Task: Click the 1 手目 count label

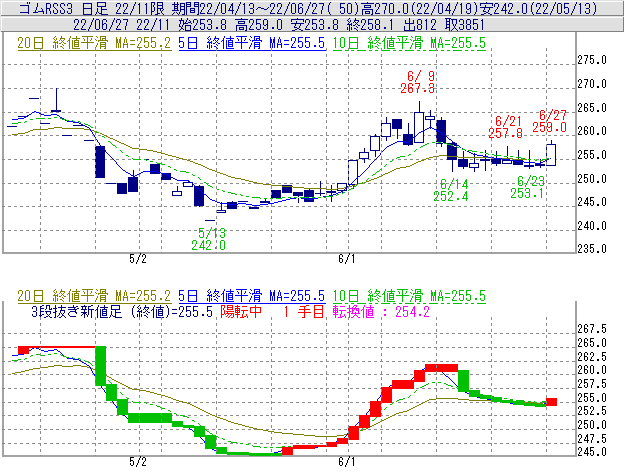Action: pos(304,311)
